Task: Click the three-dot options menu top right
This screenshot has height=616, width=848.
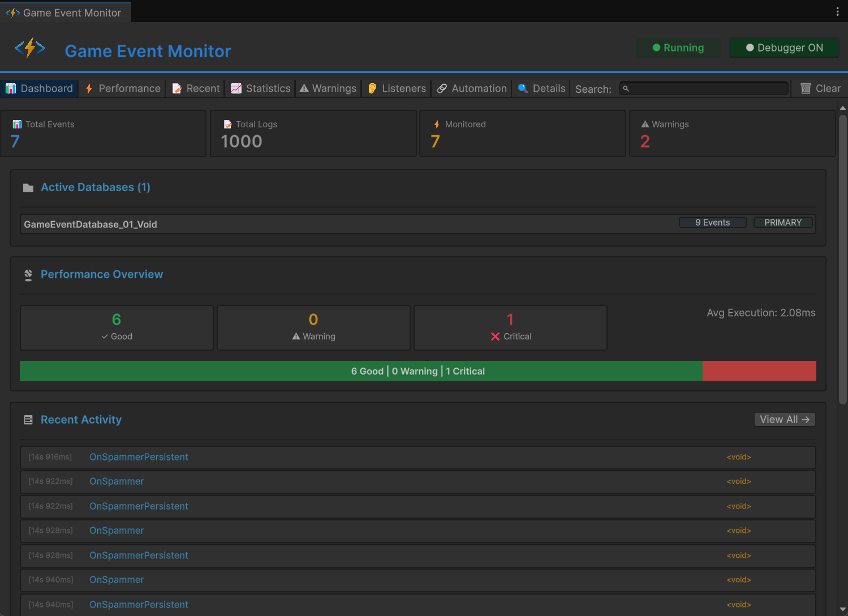Action: click(838, 11)
